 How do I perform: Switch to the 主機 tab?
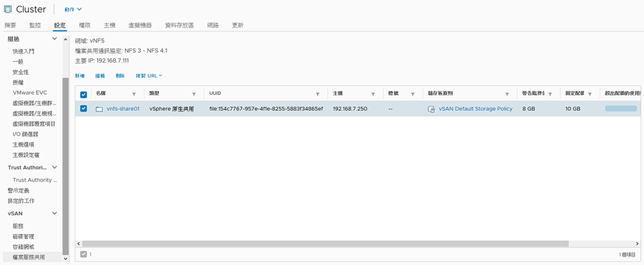109,25
